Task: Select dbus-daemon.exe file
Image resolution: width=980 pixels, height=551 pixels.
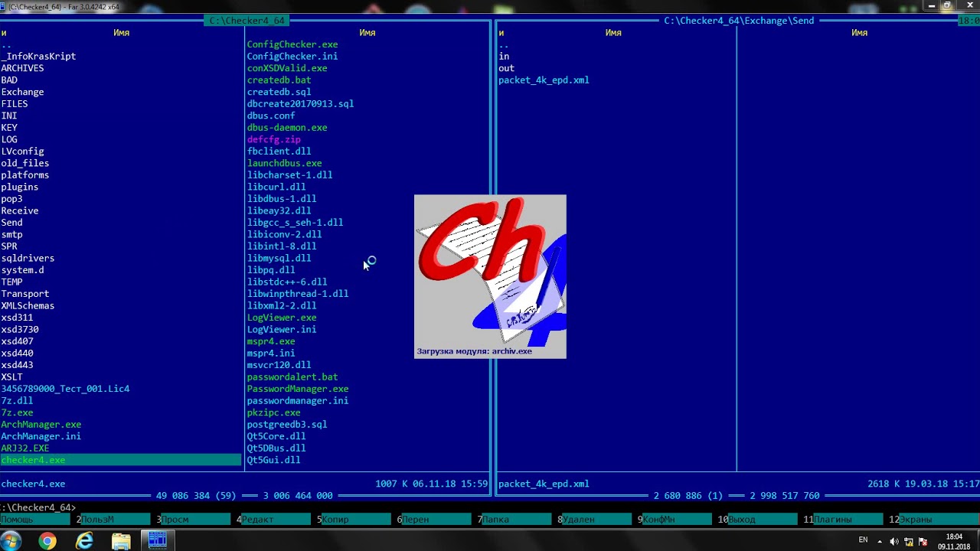Action: 287,127
